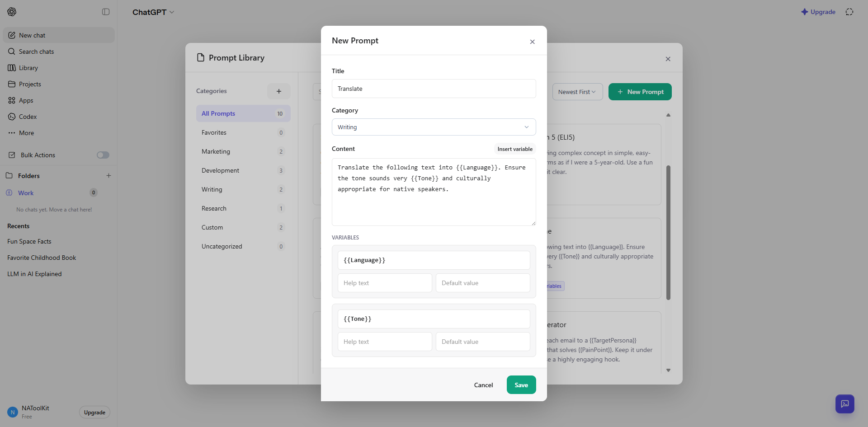Click the Title input field containing Translate
The width and height of the screenshot is (868, 427).
pyautogui.click(x=434, y=89)
